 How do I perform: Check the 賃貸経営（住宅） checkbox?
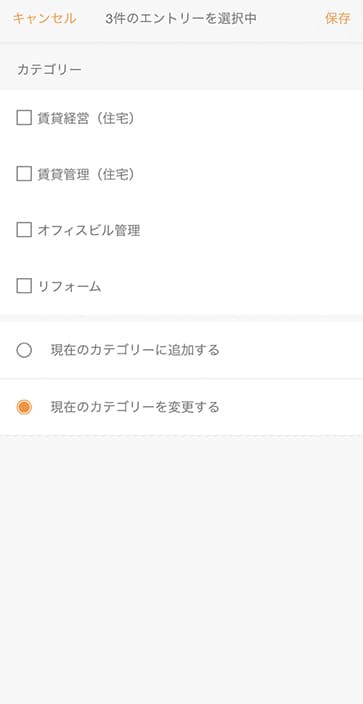tap(24, 118)
